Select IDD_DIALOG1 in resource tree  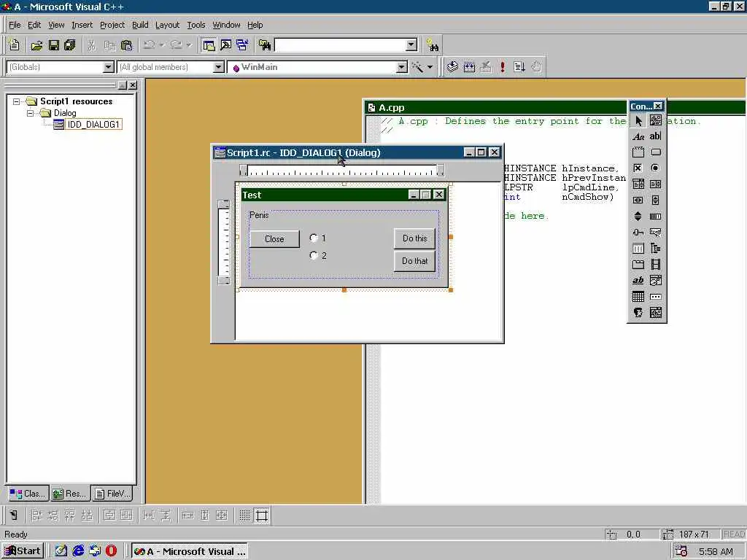point(93,124)
